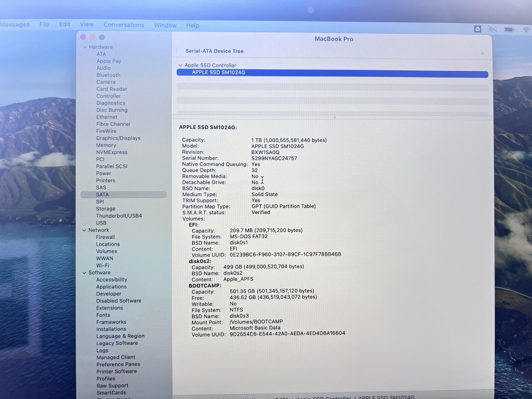Select SAS in the sidebar
This screenshot has width=532, height=399.
pyautogui.click(x=101, y=188)
